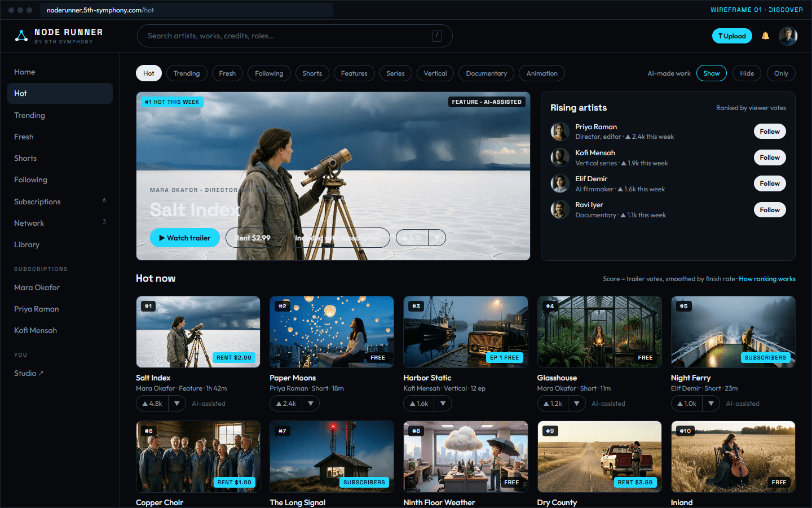The image size is (812, 508).
Task: Downvote the Salt Index card
Action: [x=177, y=404]
